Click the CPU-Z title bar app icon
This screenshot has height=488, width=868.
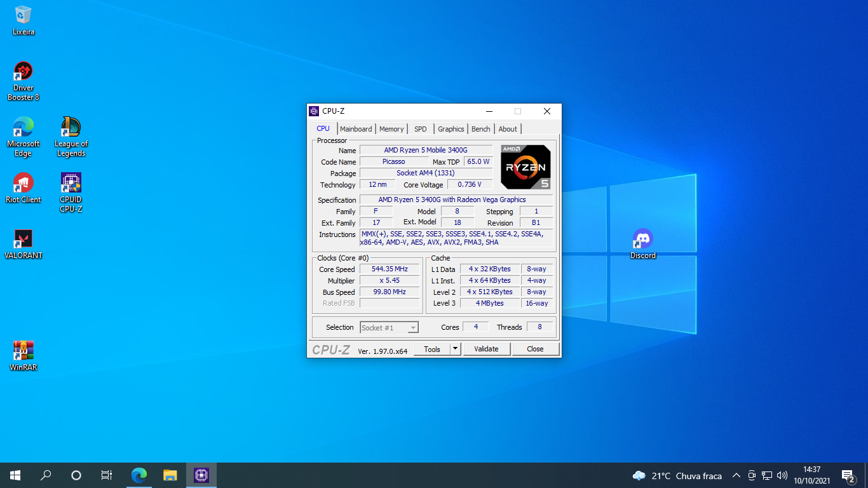click(314, 111)
